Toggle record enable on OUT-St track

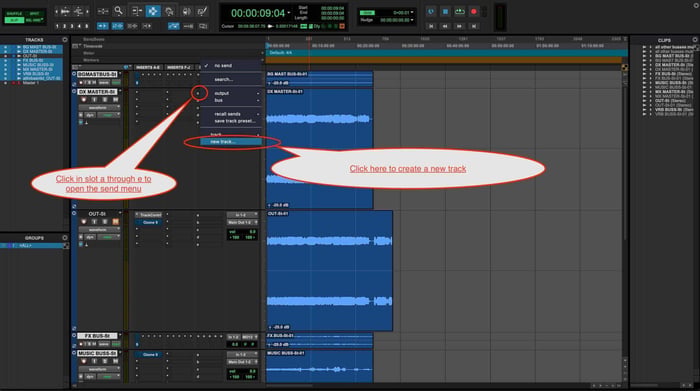pos(83,222)
